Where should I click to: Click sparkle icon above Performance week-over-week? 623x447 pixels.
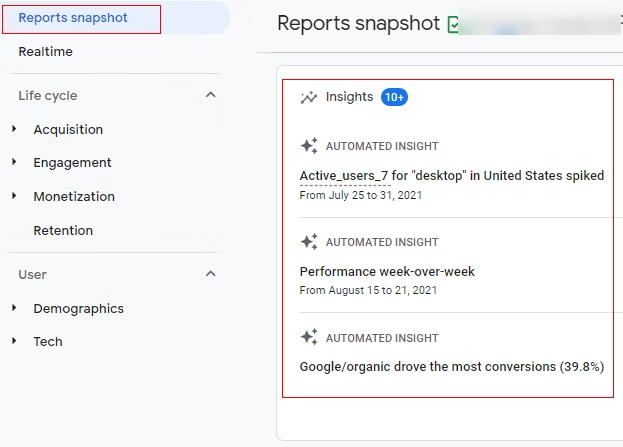point(309,242)
